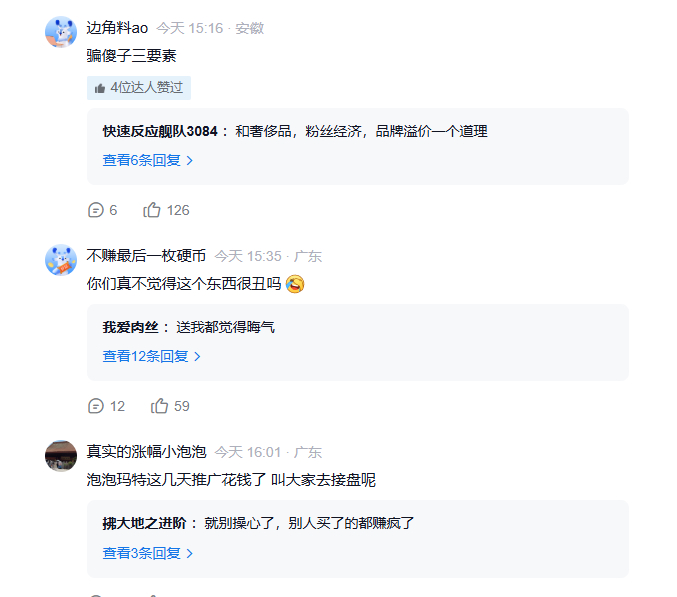The height and width of the screenshot is (597, 677).
Task: Click comment icon under 不赚最后一枚硬币's post
Action: (x=96, y=406)
